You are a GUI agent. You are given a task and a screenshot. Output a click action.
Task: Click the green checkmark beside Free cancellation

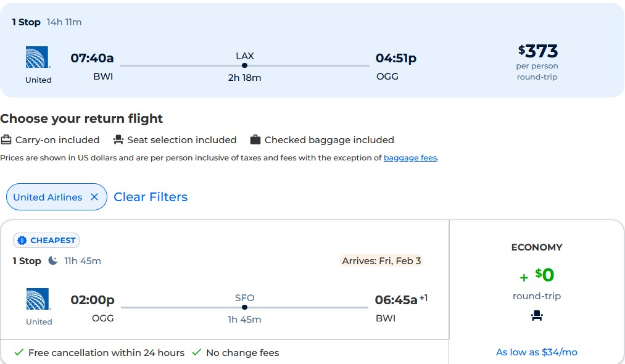(x=18, y=352)
